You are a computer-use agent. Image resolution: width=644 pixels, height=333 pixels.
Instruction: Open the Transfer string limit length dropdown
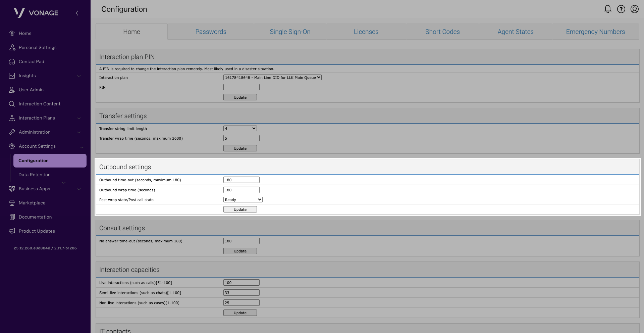[x=240, y=129]
